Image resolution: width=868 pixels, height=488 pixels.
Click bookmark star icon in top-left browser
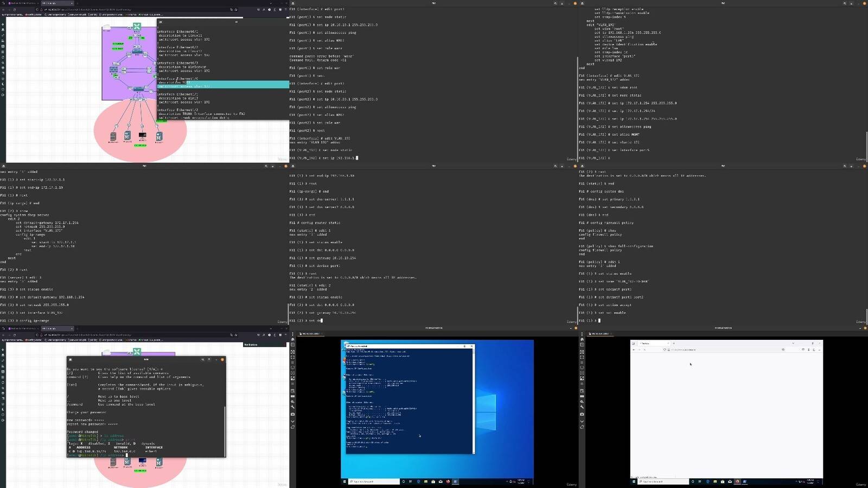coord(236,9)
